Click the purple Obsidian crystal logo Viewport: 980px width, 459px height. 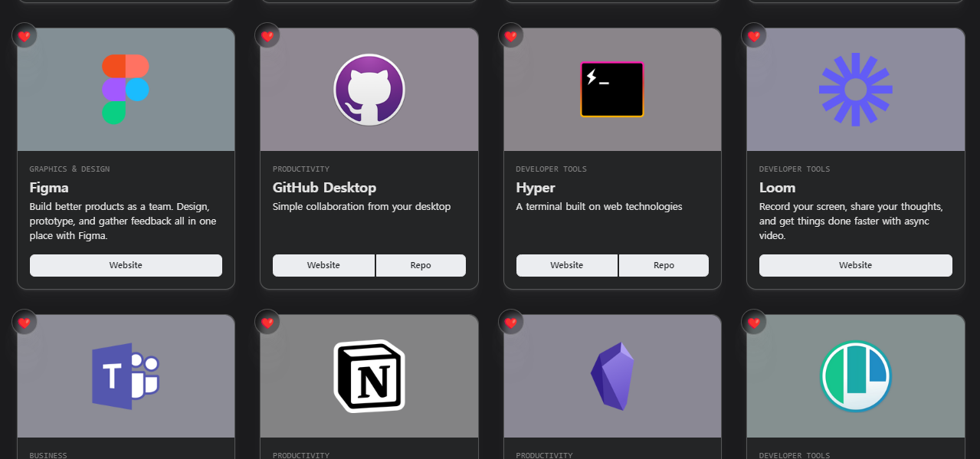click(x=612, y=376)
